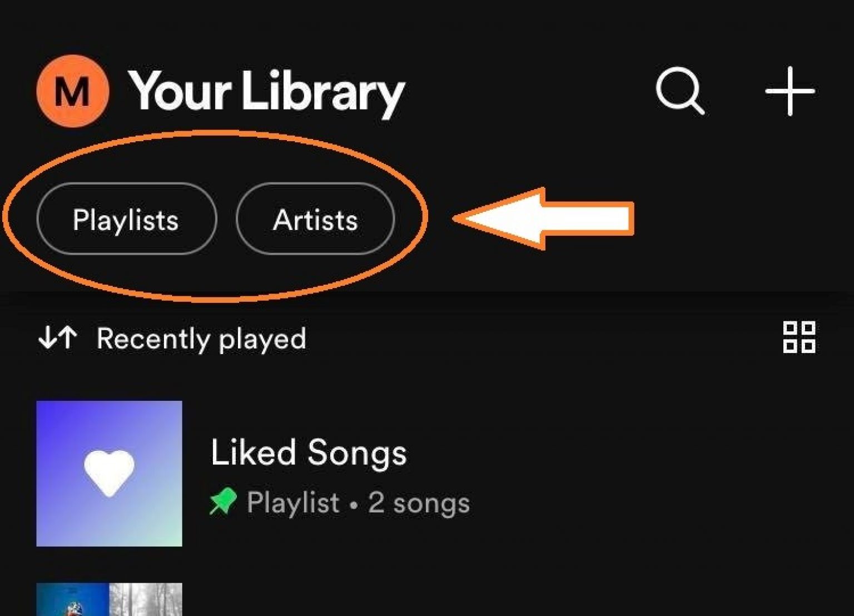Tap the Playlist label under Liked Songs
Viewport: 854px width, 616px height.
pyautogui.click(x=293, y=502)
